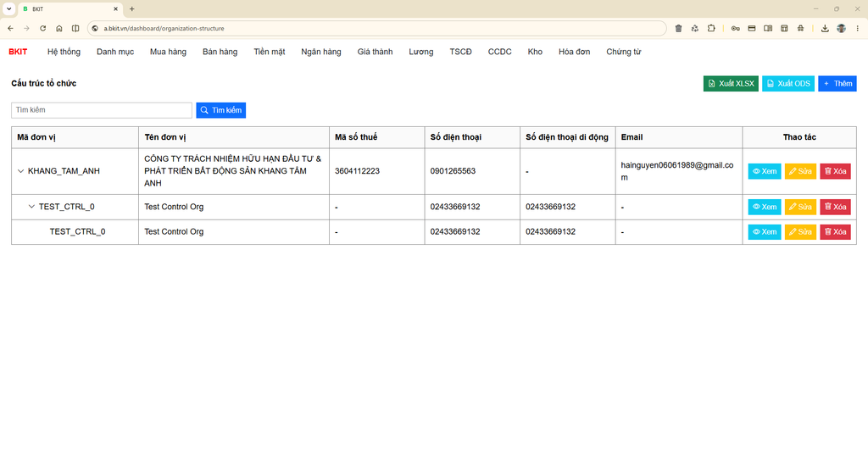Collapse the parent TEST_CTRL_0 tree row

(x=31, y=207)
